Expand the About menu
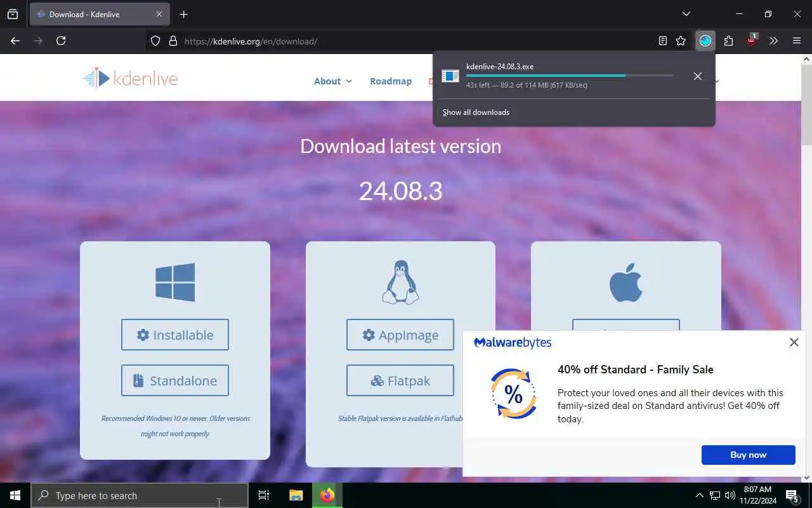Screen dimensions: 812x508 pyautogui.click(x=332, y=81)
